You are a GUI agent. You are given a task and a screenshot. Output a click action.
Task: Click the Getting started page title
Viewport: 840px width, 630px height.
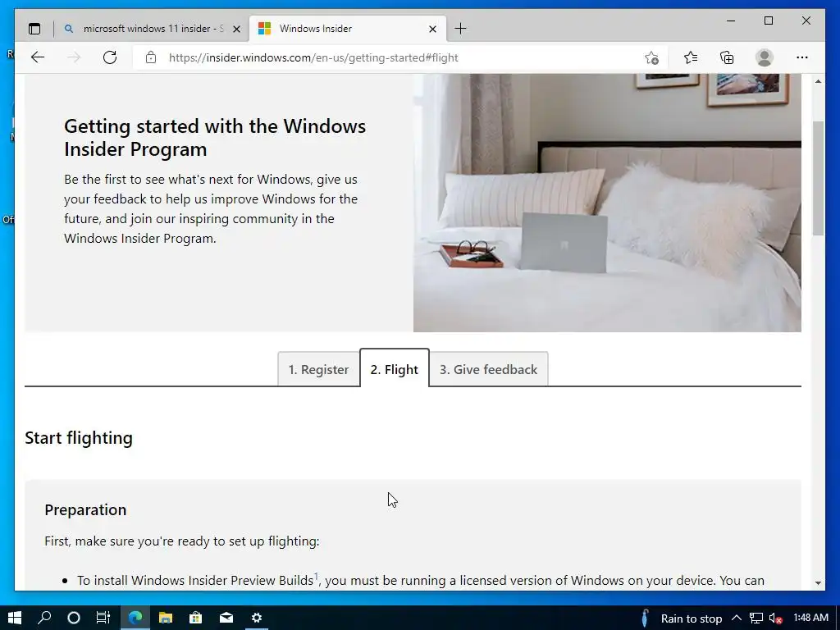[215, 138]
